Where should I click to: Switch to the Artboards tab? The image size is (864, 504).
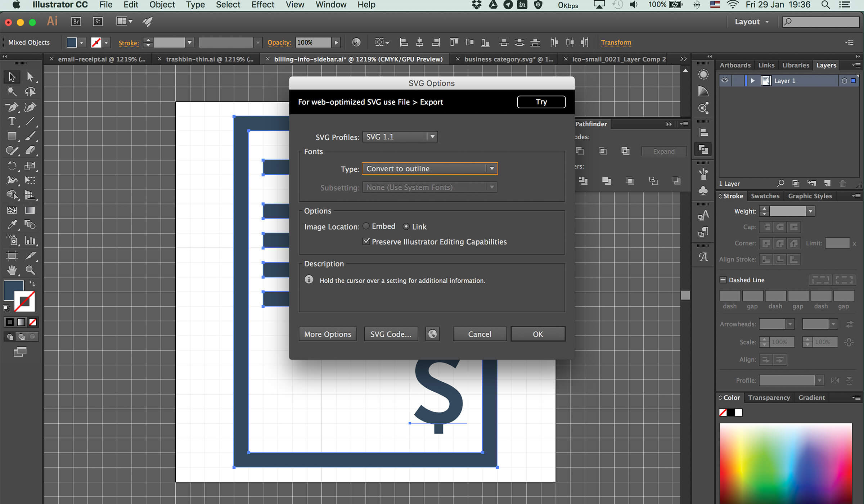coord(735,65)
